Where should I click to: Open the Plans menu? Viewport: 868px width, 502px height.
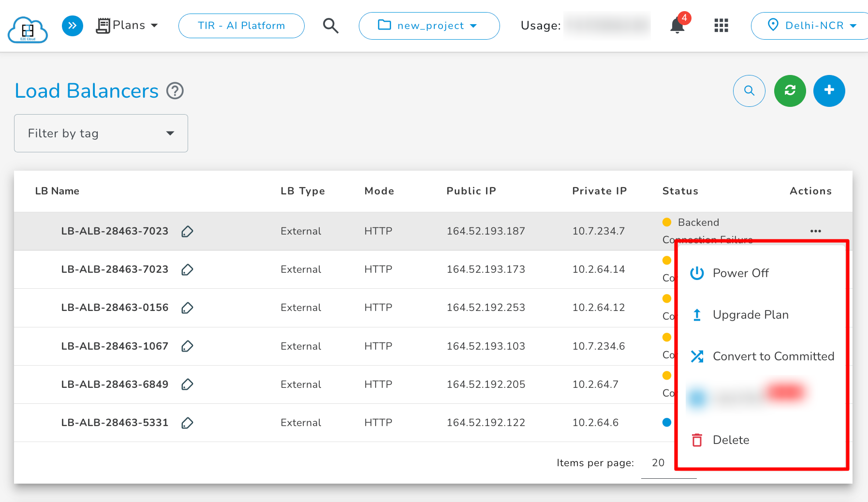(x=128, y=25)
